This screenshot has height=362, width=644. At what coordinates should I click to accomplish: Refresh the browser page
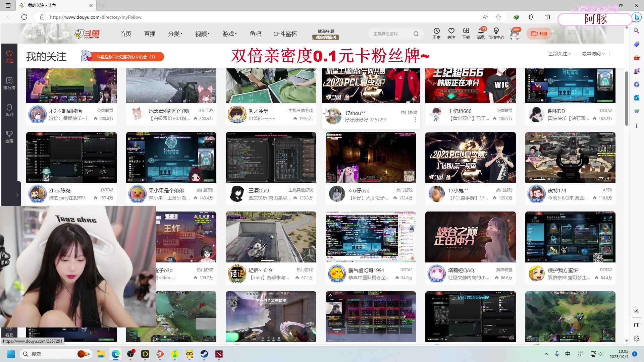[24, 17]
